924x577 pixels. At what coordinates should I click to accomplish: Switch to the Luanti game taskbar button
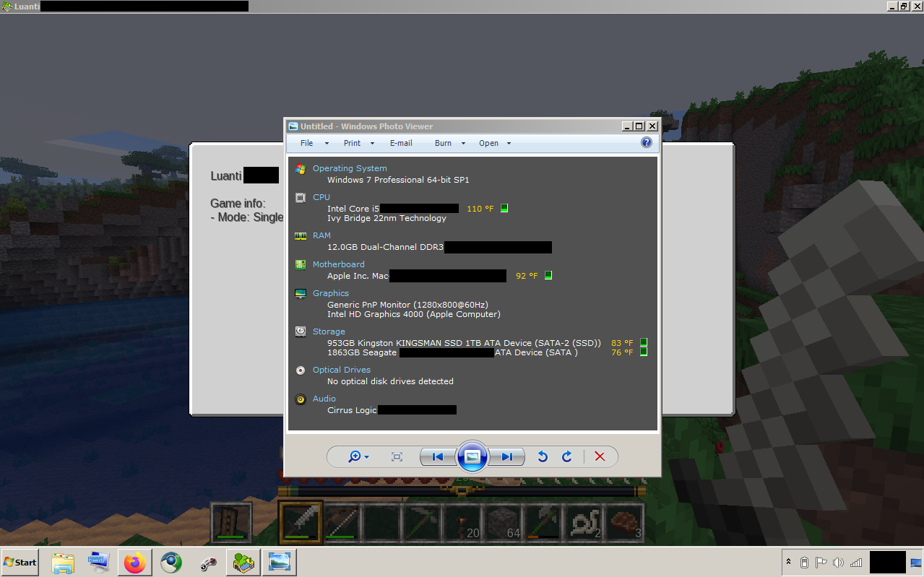243,562
